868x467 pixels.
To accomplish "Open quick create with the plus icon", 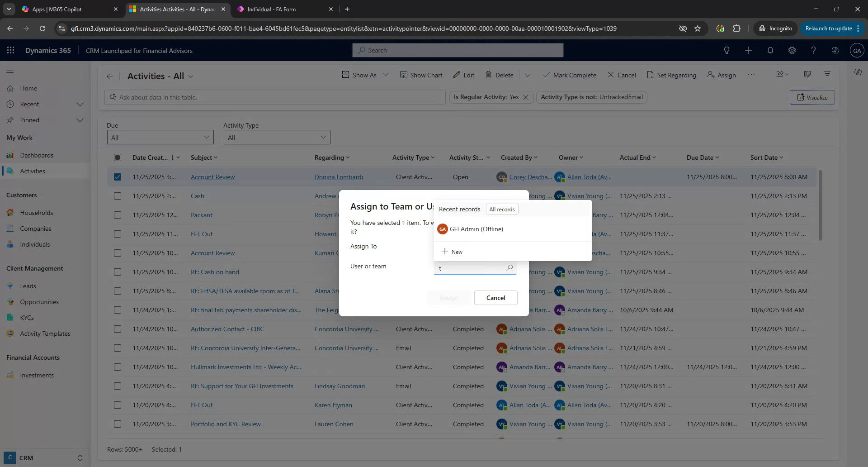I will pos(748,50).
